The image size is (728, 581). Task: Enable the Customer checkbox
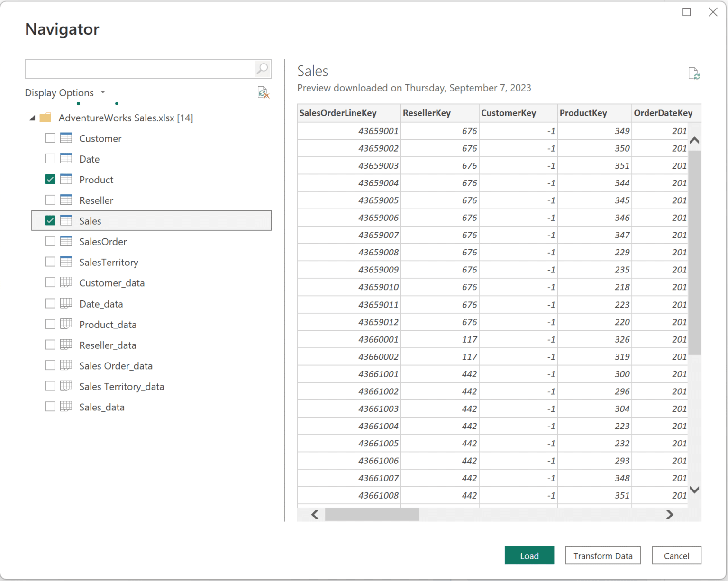(x=50, y=138)
